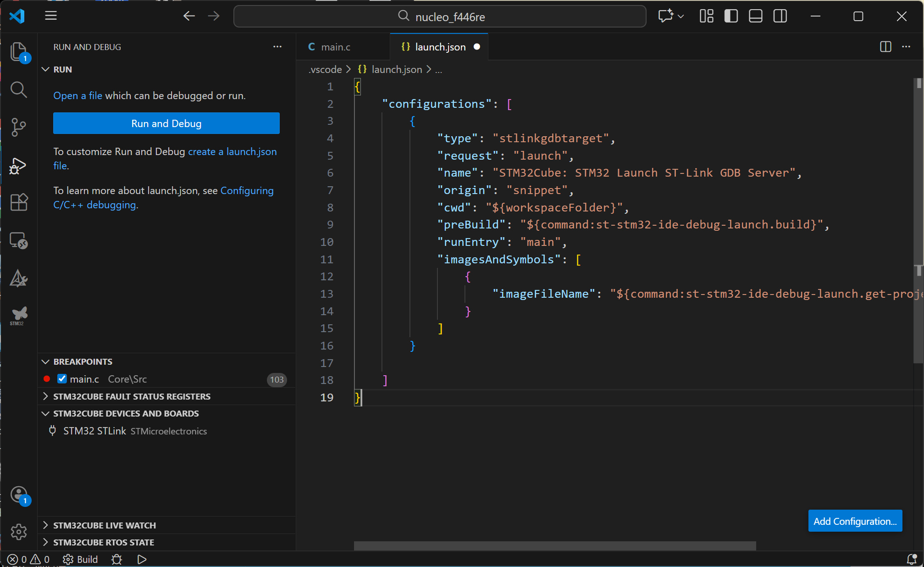Toggle the bottom panel layout button
This screenshot has width=924, height=567.
[755, 17]
